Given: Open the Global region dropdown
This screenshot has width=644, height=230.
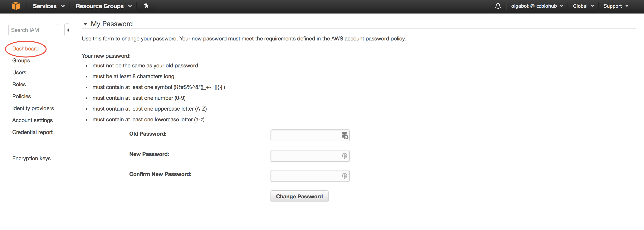Looking at the screenshot, I should click(x=583, y=6).
